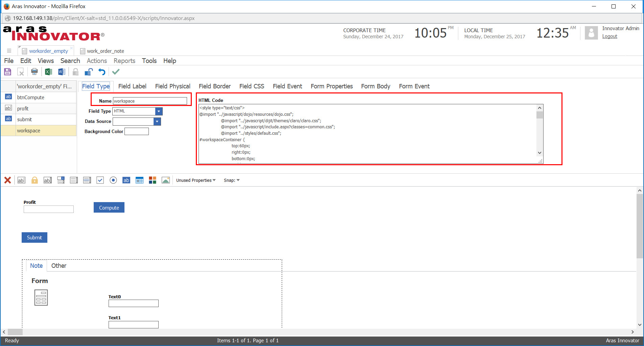This screenshot has width=644, height=346.
Task: Open the Help menu
Action: (169, 61)
